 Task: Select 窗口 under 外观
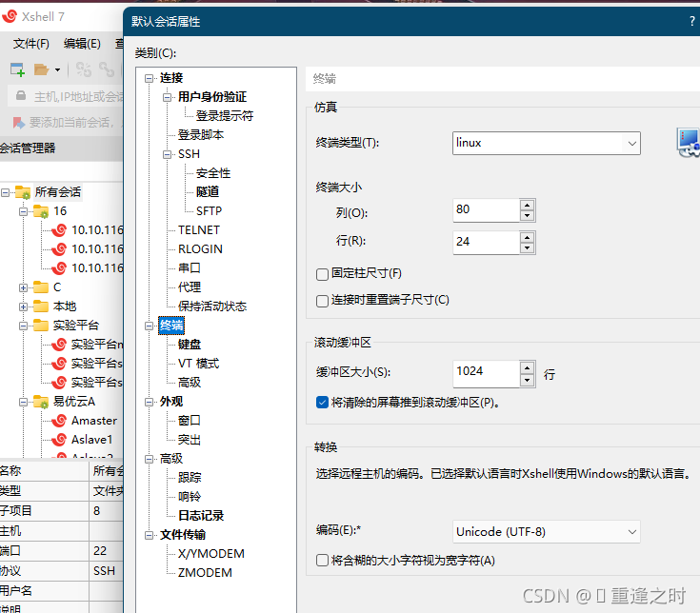pyautogui.click(x=190, y=421)
